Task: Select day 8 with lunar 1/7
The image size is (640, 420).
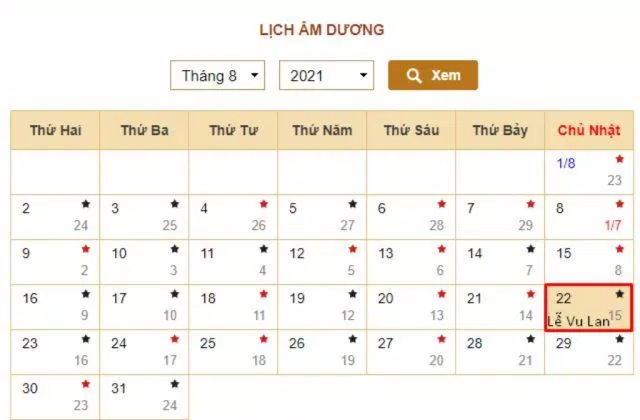Action: click(589, 217)
